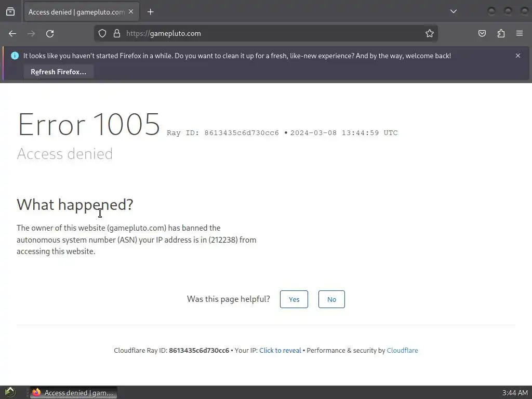Screen dimensions: 532x399
Task: Select the Access denied tab
Action: click(x=82, y=12)
